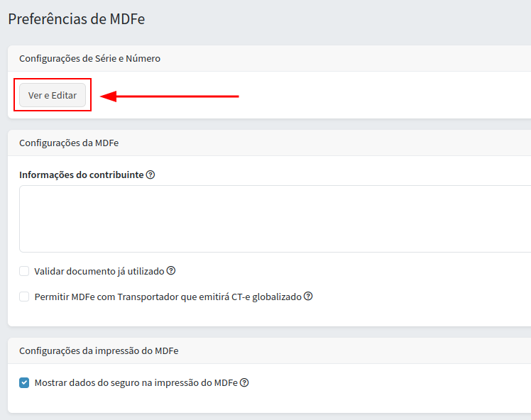The height and width of the screenshot is (420, 531).
Task: Open help icon for Mostrar dados do seguro
Action: 244,383
